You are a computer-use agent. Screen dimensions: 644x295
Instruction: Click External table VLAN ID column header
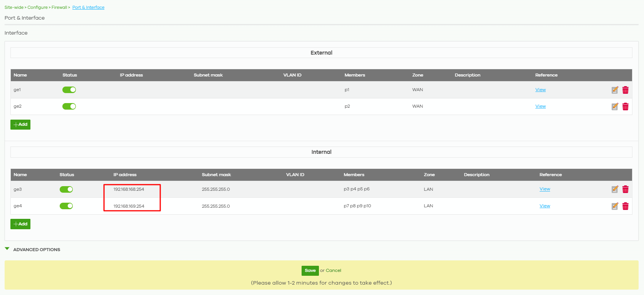[x=292, y=75]
